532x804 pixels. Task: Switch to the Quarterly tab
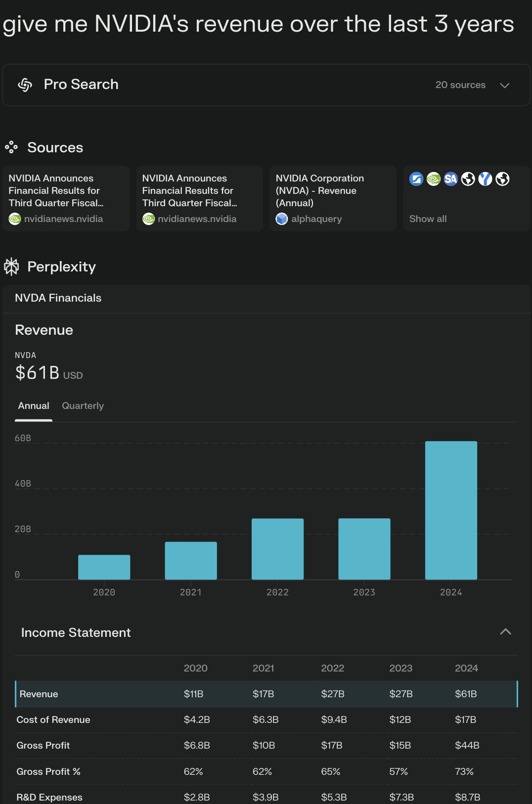(x=83, y=406)
